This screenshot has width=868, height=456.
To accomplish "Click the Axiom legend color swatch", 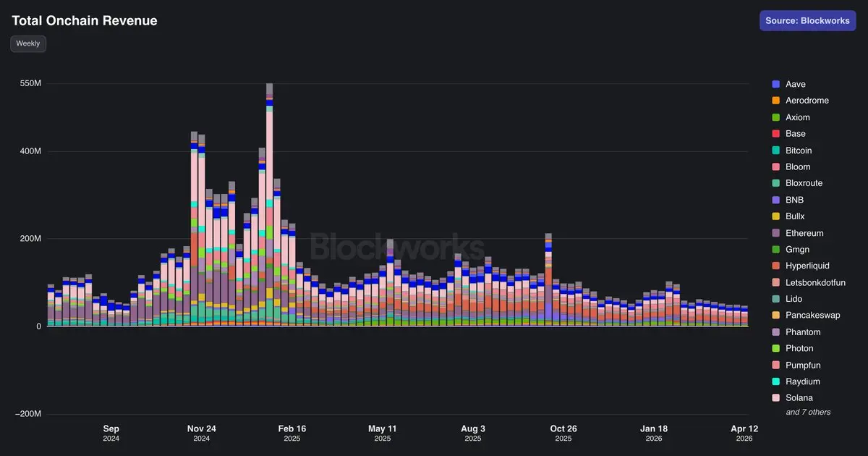I will [x=776, y=117].
